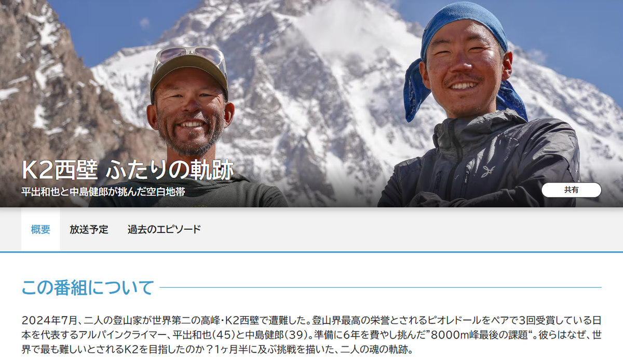Switch to the 放送予定 broadcast schedule tab

coord(89,230)
